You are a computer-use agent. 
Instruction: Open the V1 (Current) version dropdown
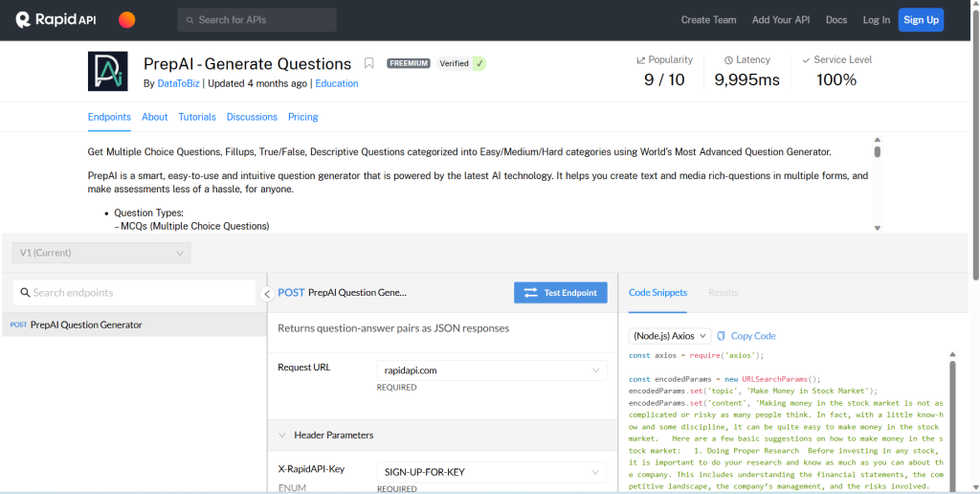coord(101,253)
